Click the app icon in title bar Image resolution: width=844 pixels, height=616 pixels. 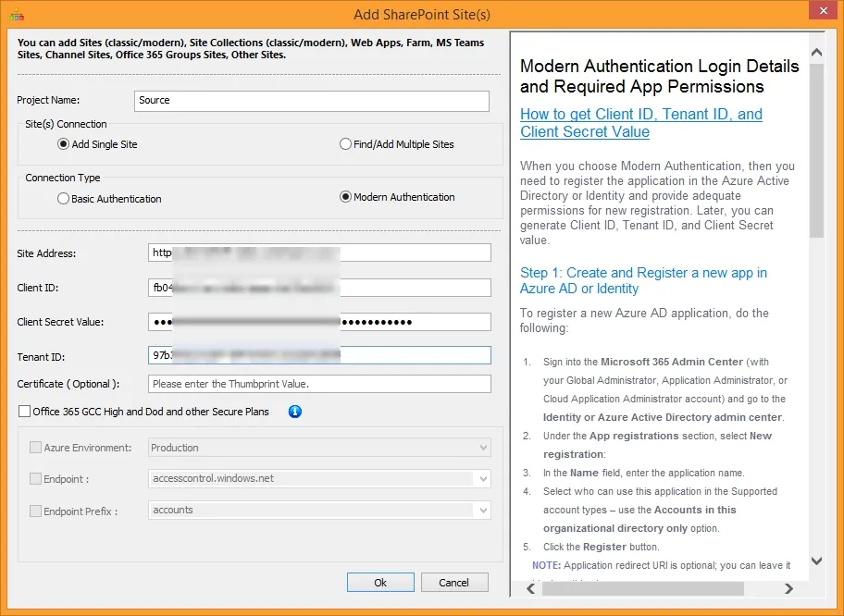pyautogui.click(x=16, y=15)
